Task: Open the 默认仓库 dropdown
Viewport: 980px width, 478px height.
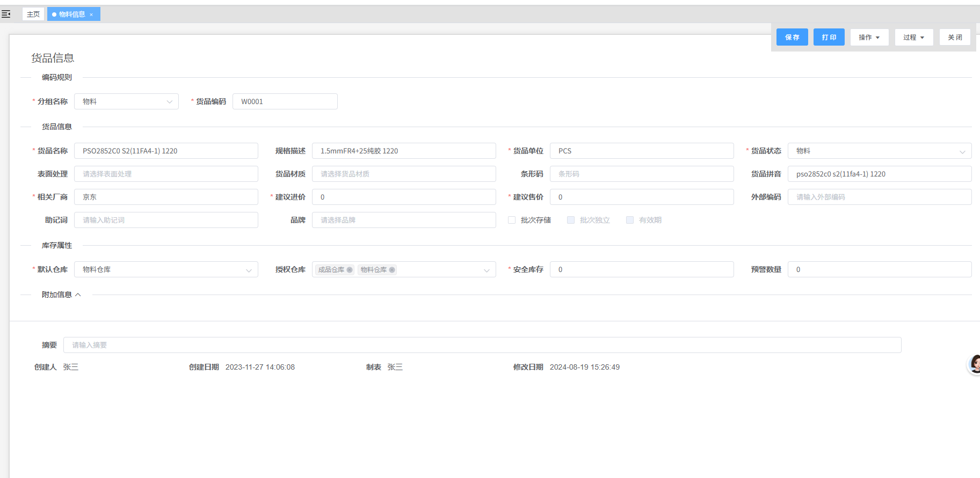Action: pos(166,269)
